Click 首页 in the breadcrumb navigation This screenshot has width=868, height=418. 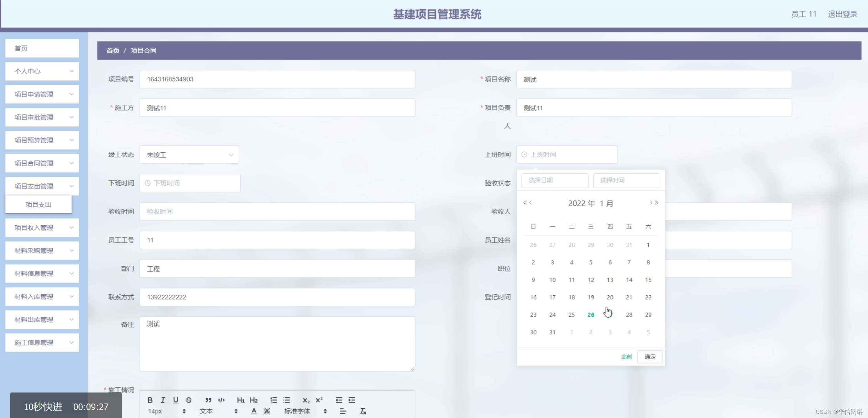113,50
